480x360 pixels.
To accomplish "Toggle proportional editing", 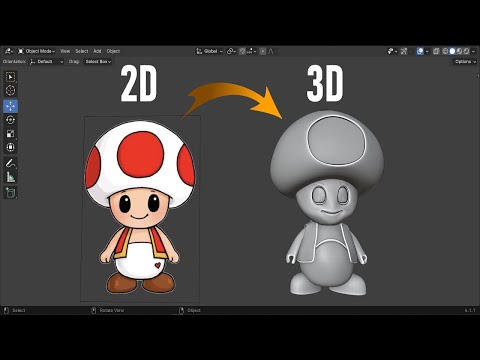I will click(x=263, y=51).
